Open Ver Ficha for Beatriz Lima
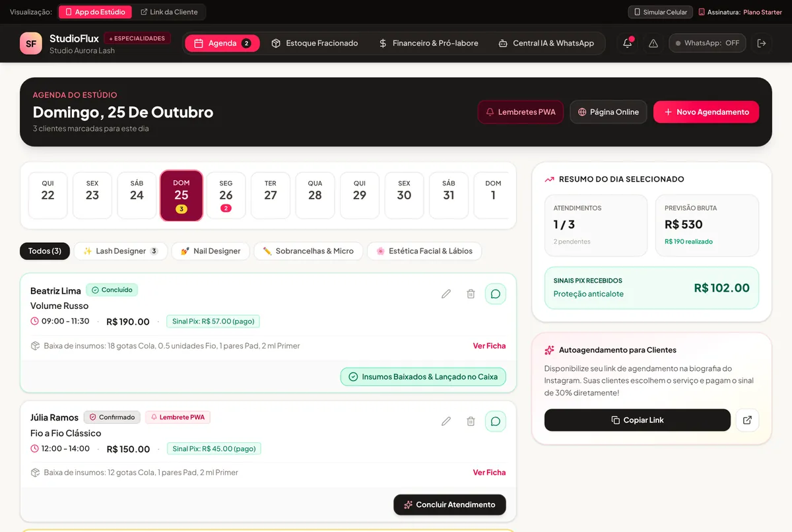This screenshot has height=532, width=792. (489, 345)
